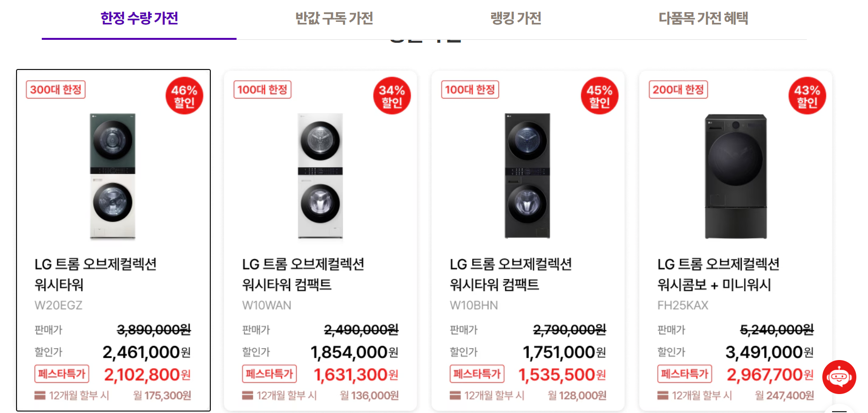This screenshot has height=413, width=868.
Task: Switch to the 반값 구독 가전 tab
Action: (x=334, y=18)
